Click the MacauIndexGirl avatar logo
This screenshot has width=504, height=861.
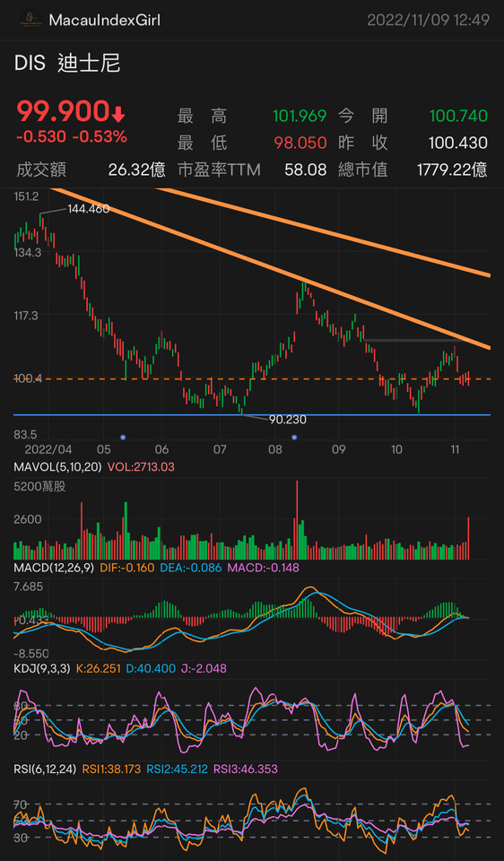(29, 21)
